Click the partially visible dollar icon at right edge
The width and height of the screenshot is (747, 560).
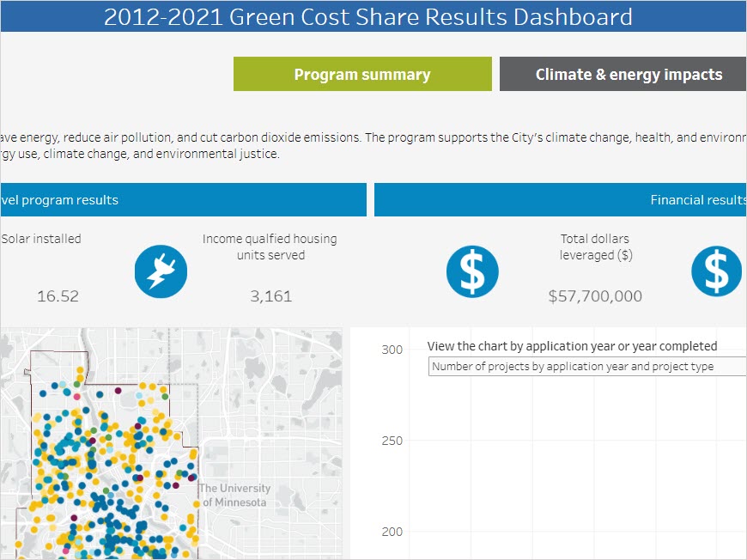pyautogui.click(x=717, y=271)
